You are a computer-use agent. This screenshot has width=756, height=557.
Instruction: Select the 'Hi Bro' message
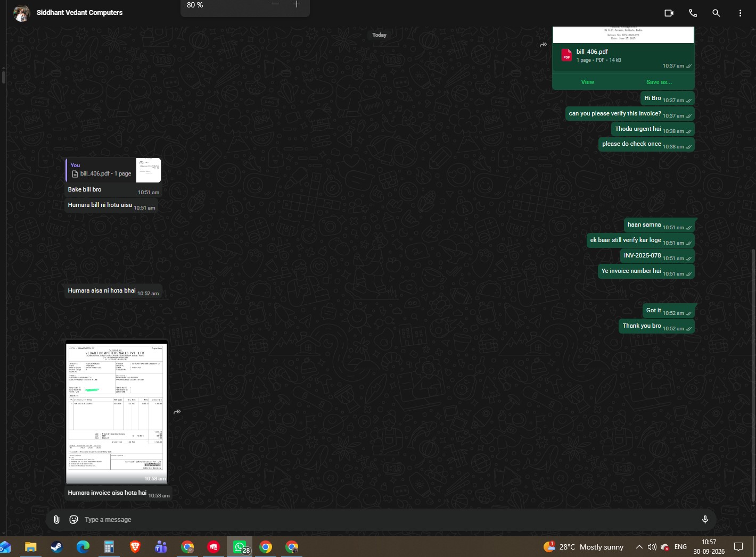[x=667, y=98]
